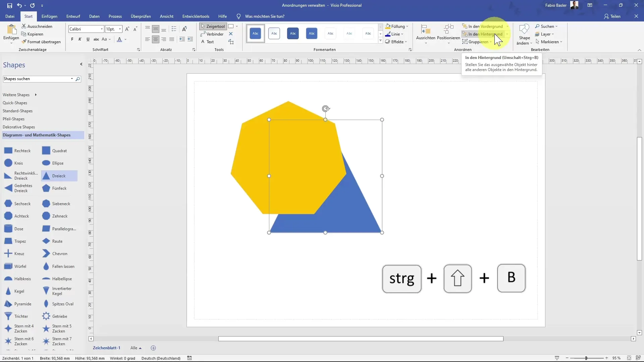The height and width of the screenshot is (362, 644).
Task: Open the Effekte dropdown
Action: (x=396, y=42)
